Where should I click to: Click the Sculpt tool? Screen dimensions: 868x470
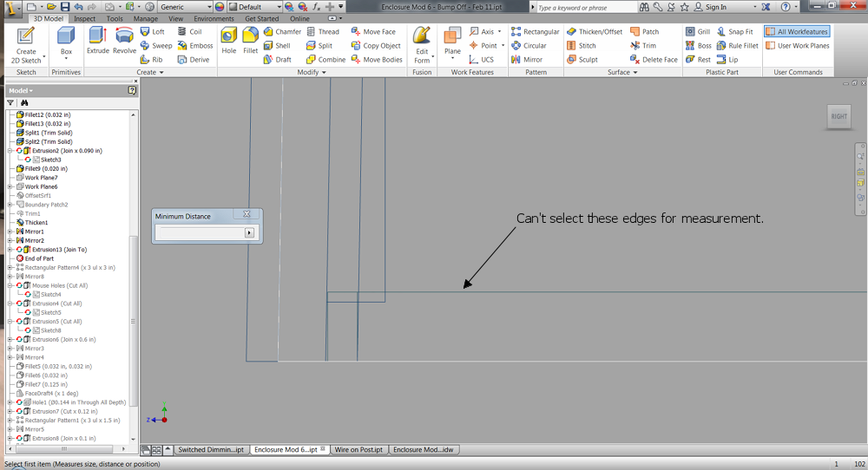point(582,59)
